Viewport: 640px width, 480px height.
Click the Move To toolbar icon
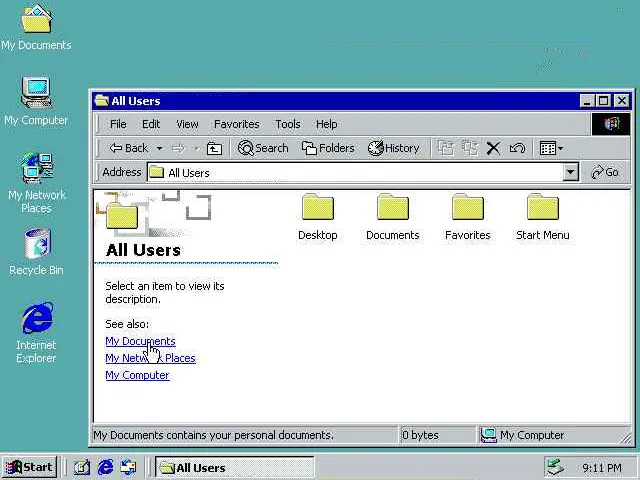click(x=446, y=148)
